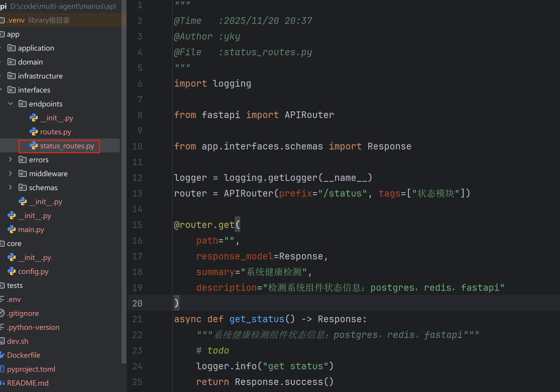
Task: Click the get_status function name
Action: 257,319
